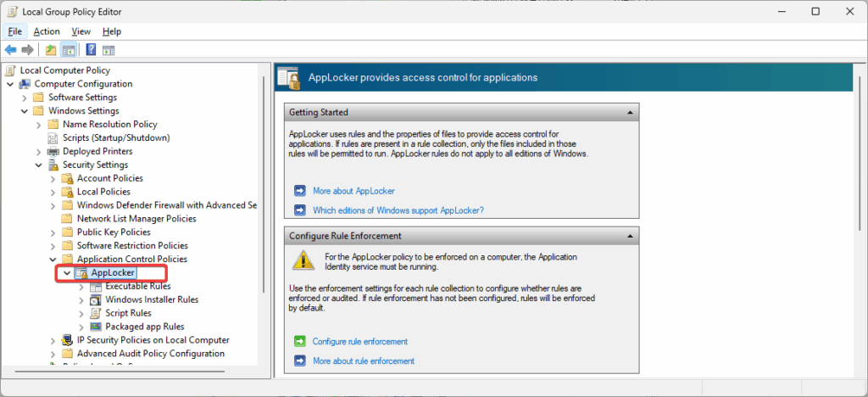Viewport: 868px width, 397px height.
Task: Click the green arrow icon beside Configure rule enforcement
Action: [300, 341]
